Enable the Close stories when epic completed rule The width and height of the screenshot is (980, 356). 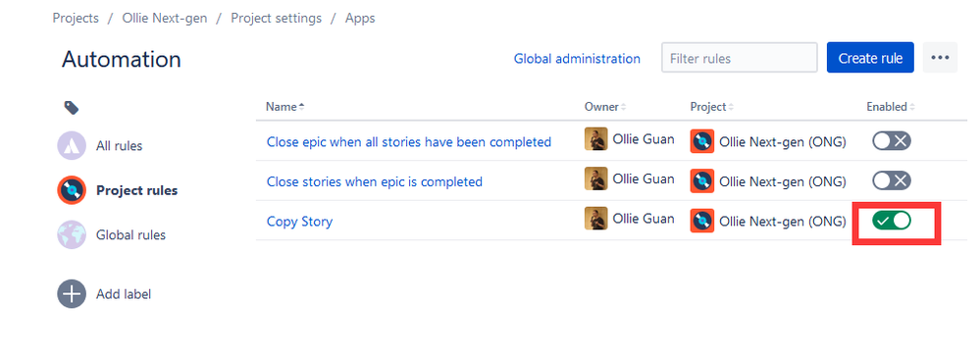(x=892, y=181)
